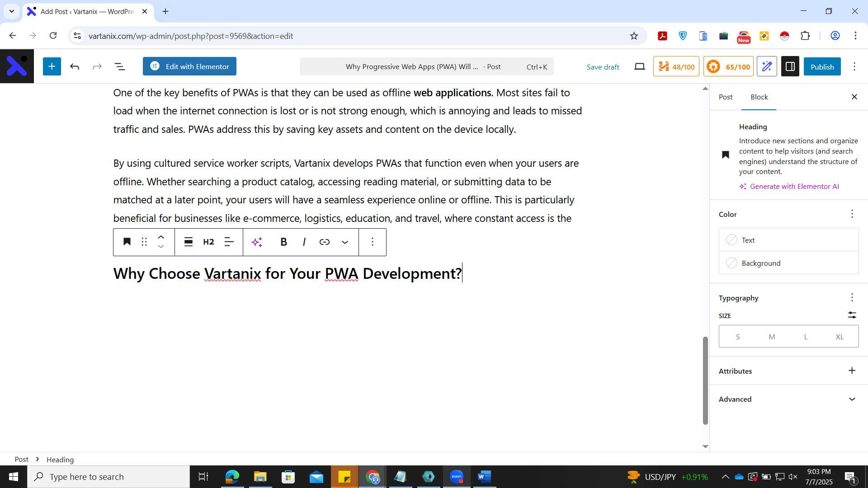Open the document overview list
Viewport: 868px width, 488px height.
coord(120,66)
